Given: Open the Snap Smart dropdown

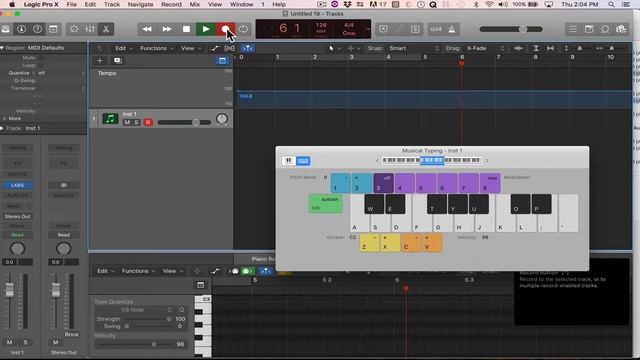Looking at the screenshot, I should [413, 48].
